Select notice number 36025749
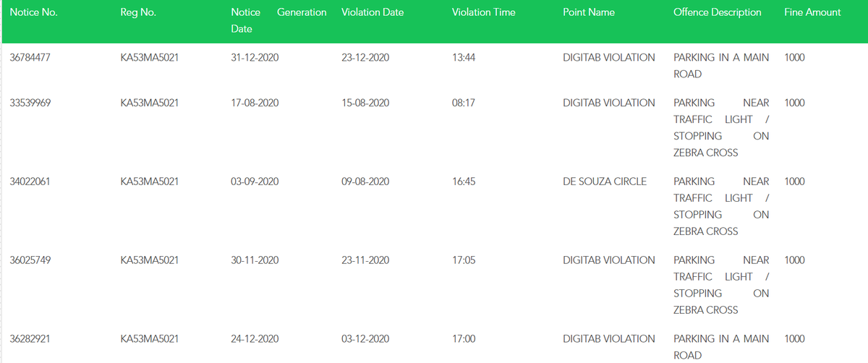The image size is (868, 363). [x=30, y=260]
